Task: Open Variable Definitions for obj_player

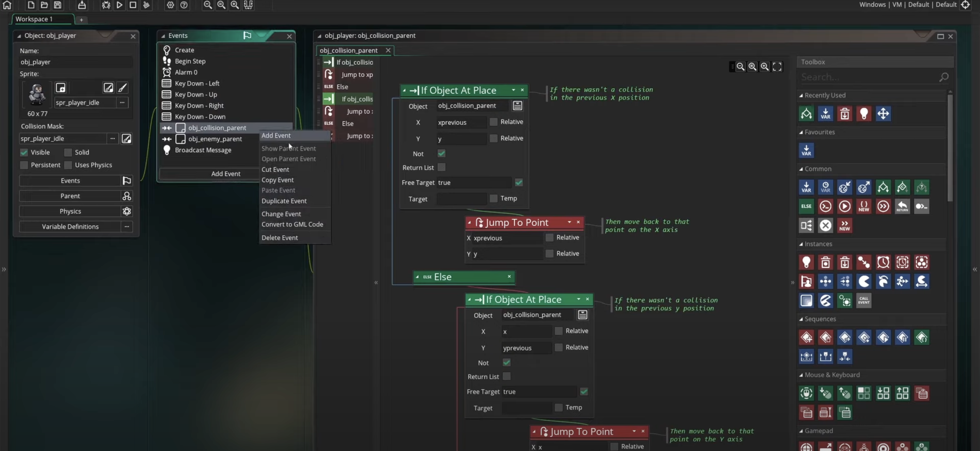Action: (70, 226)
